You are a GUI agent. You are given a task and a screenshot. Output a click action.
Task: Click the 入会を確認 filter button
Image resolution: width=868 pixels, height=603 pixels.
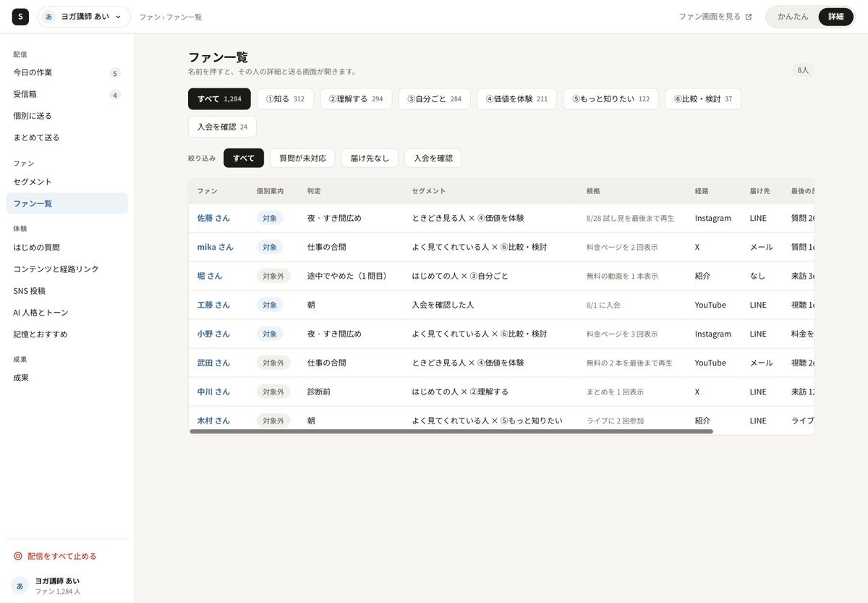click(x=433, y=158)
